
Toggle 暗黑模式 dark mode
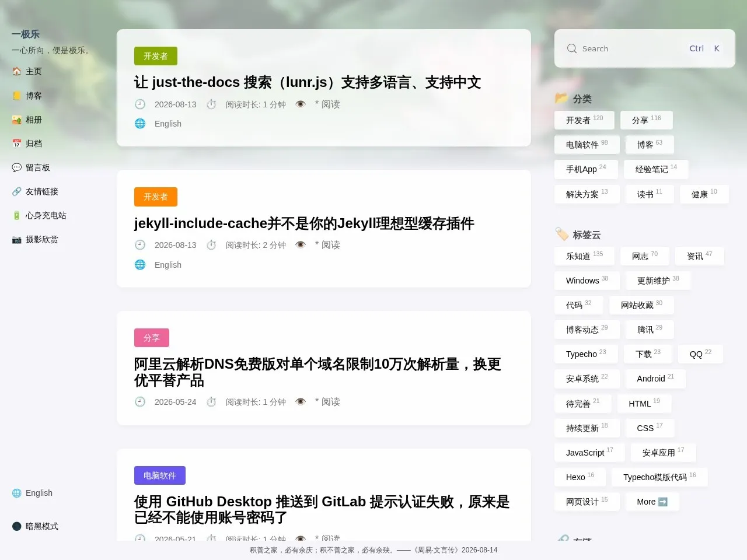tap(35, 526)
